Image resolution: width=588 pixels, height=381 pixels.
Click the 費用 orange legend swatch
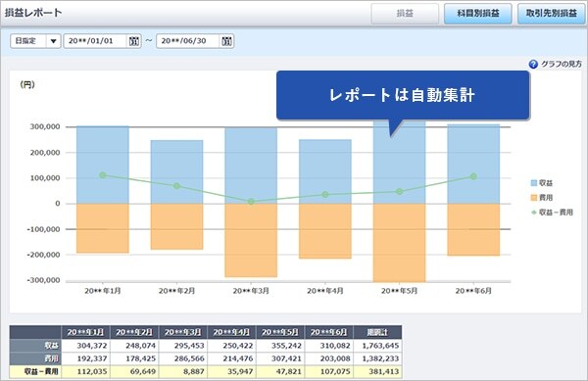[x=534, y=198]
